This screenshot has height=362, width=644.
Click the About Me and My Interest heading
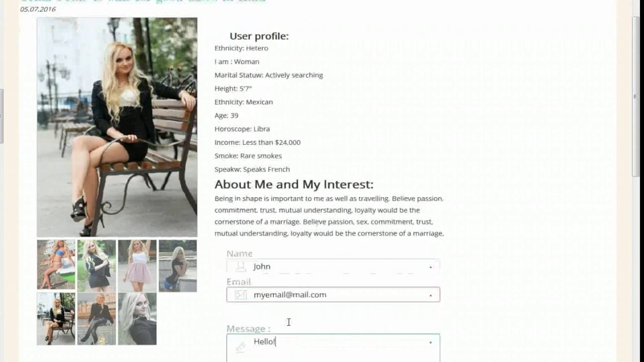tap(294, 185)
